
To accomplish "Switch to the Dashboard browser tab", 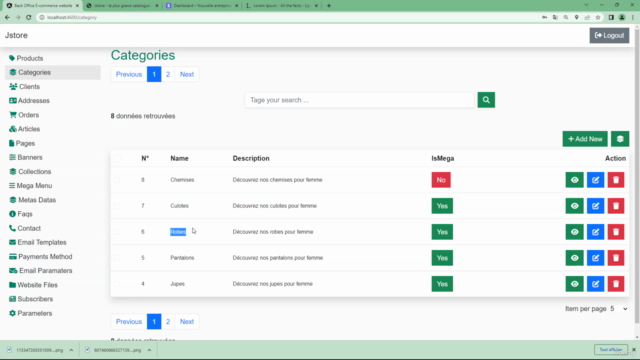I will tap(203, 6).
